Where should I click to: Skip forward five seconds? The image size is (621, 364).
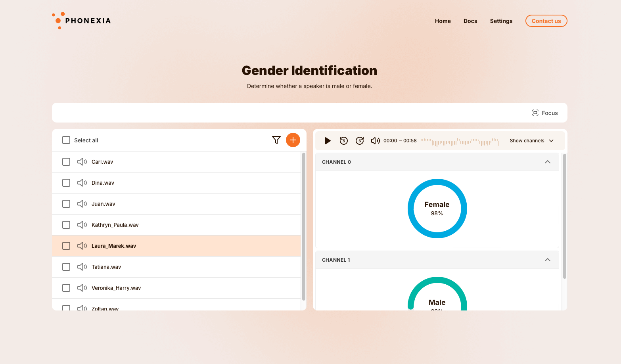click(360, 141)
